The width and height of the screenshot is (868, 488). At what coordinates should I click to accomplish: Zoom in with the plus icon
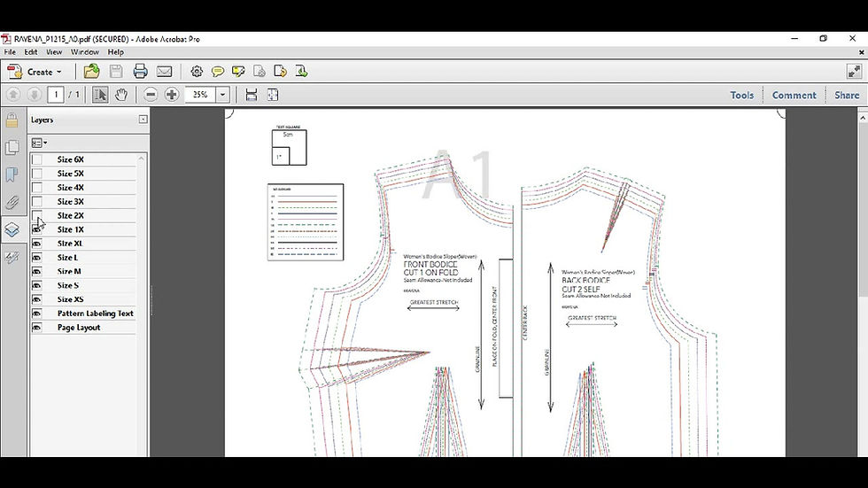click(172, 95)
